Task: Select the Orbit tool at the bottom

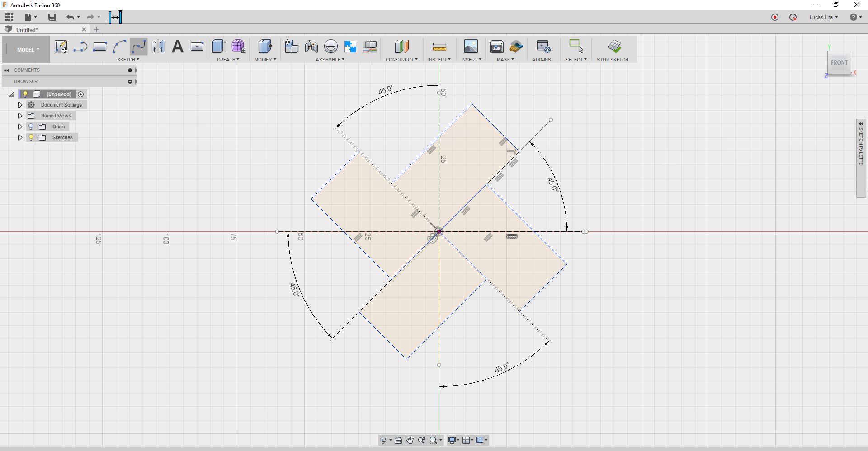Action: pyautogui.click(x=383, y=440)
